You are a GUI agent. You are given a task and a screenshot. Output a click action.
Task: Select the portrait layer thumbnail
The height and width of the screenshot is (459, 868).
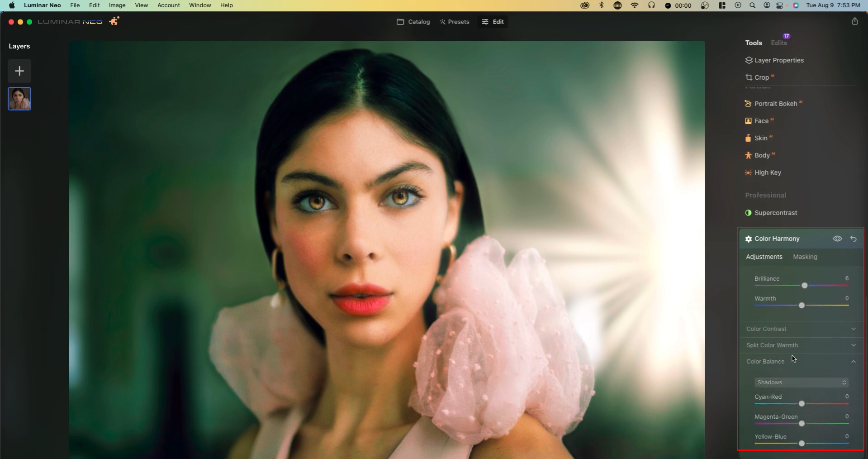point(19,99)
